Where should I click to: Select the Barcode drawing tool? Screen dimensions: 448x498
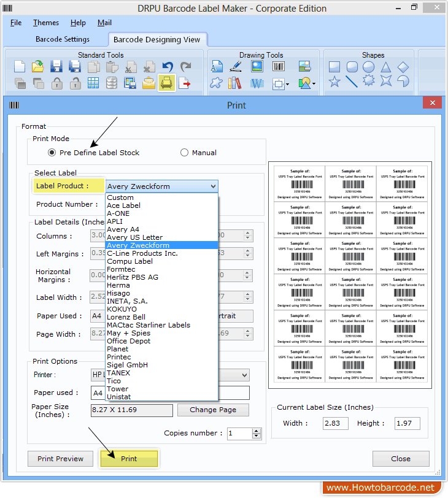coord(279,66)
